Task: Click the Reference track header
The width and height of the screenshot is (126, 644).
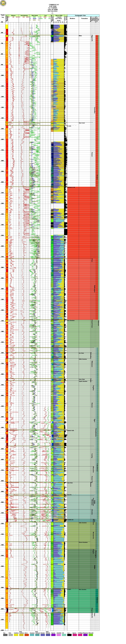Action: click(x=13, y=15)
